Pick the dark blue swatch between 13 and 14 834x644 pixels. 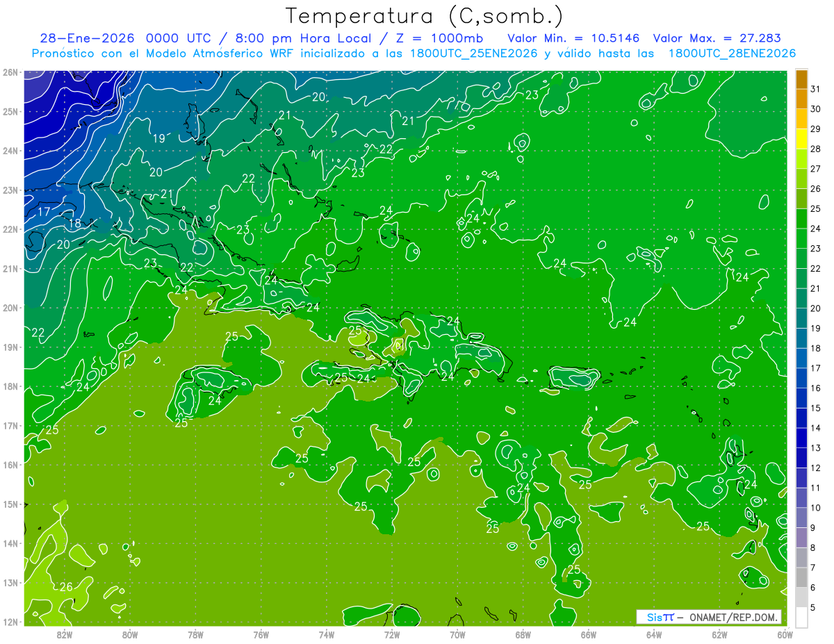[x=801, y=438]
